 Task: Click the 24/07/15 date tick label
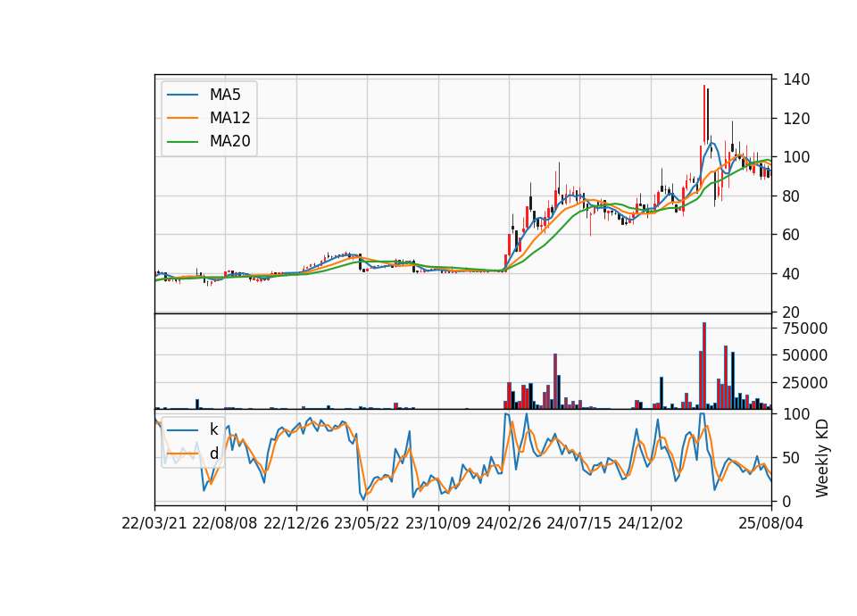(x=579, y=523)
